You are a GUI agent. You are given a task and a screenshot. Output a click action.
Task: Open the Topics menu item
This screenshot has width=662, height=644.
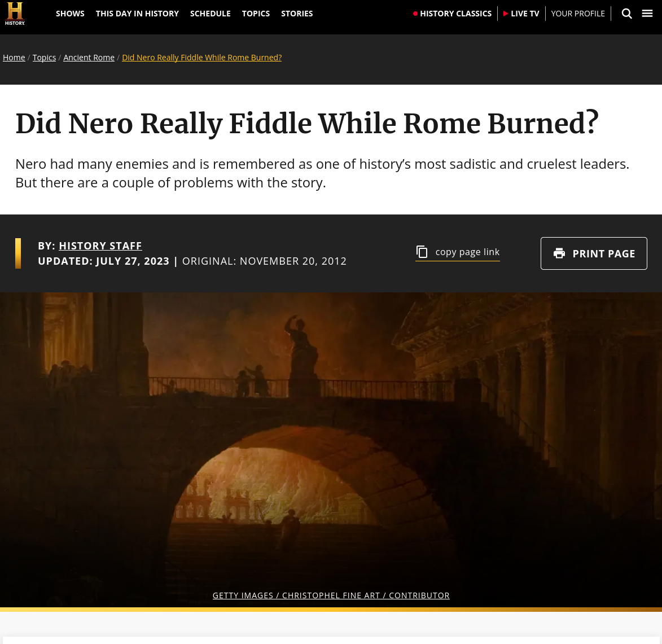256,14
